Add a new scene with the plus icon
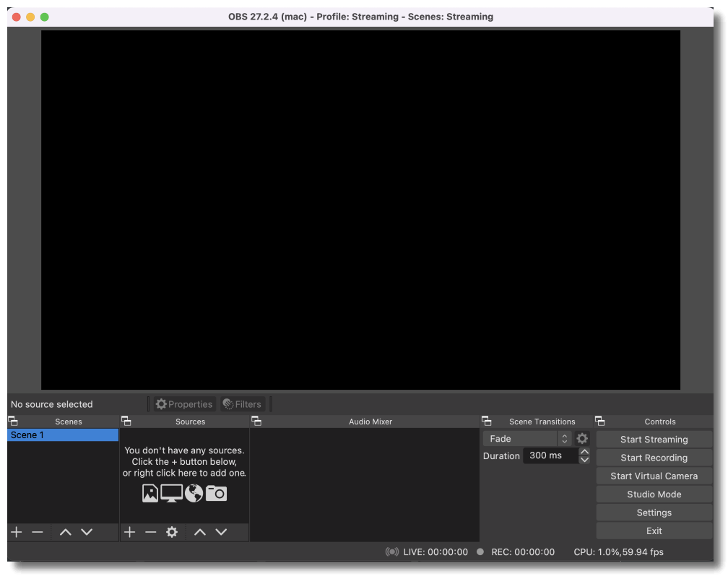Screen dimensions: 728x576 tap(16, 532)
